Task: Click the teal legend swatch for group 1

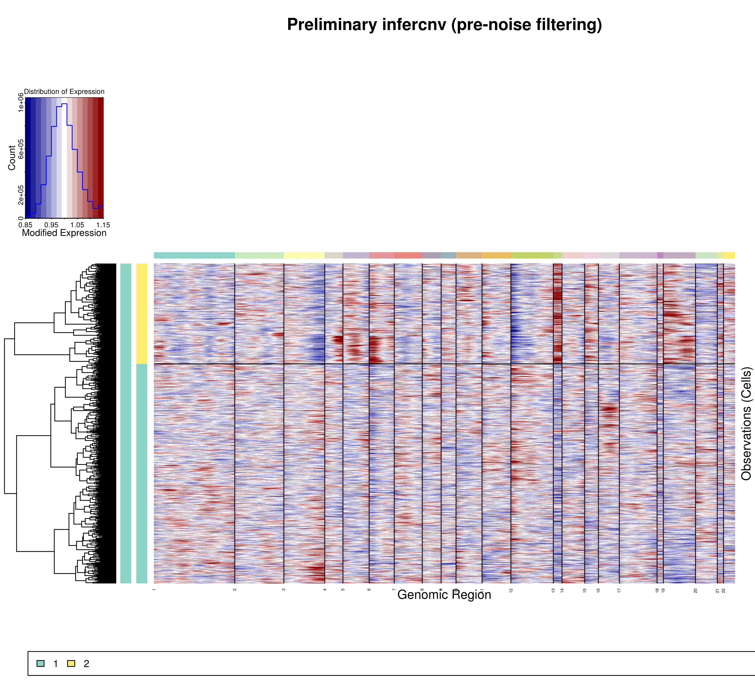Action: point(41,663)
